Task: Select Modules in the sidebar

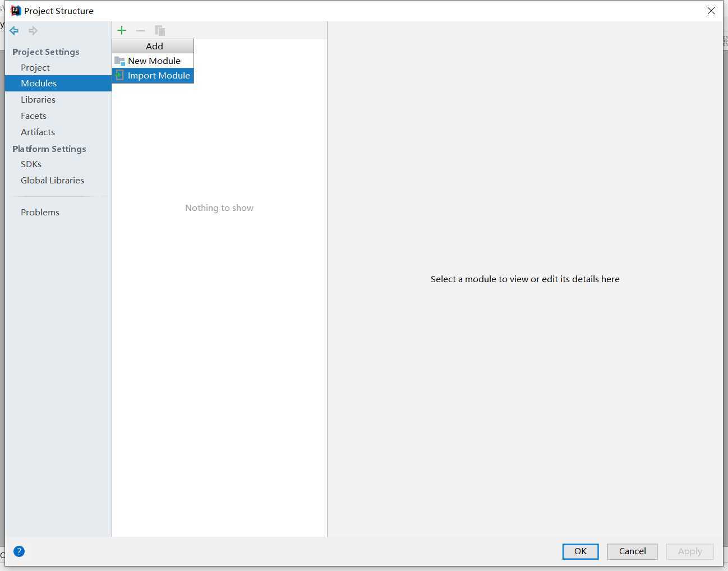Action: pos(39,83)
